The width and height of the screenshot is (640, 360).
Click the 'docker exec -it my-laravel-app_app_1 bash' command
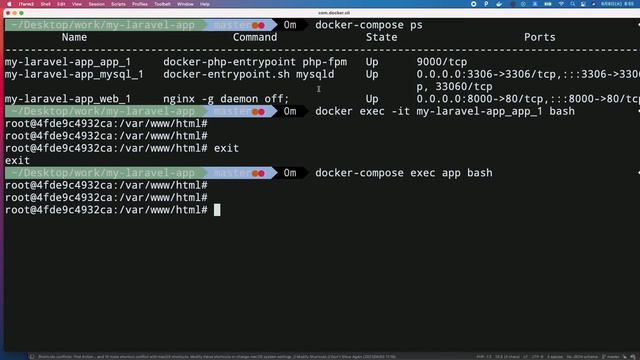pos(445,111)
